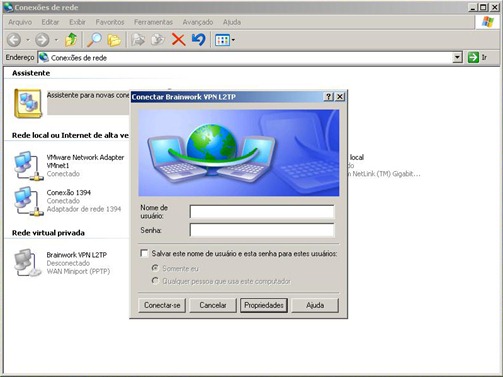Go back with the Back arrow icon
Screen dimensions: 503x377
tap(14, 40)
